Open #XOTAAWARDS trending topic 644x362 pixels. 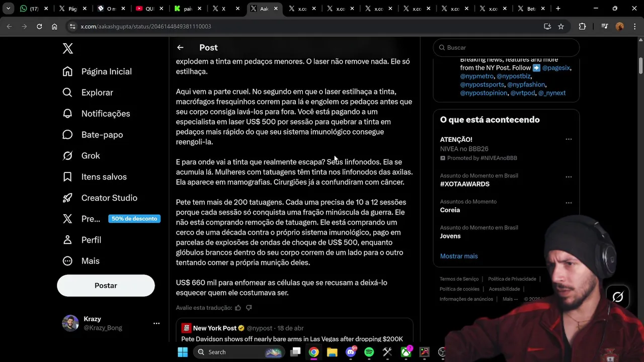[465, 184]
